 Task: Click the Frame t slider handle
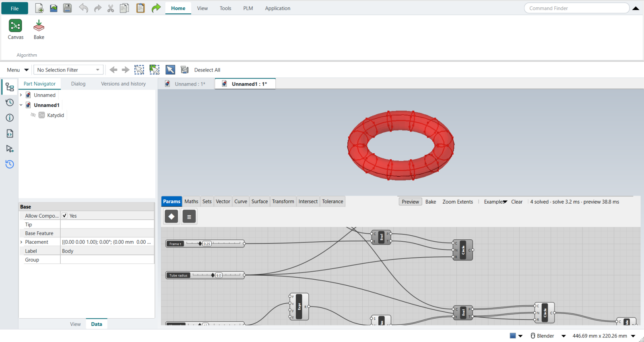tap(200, 244)
